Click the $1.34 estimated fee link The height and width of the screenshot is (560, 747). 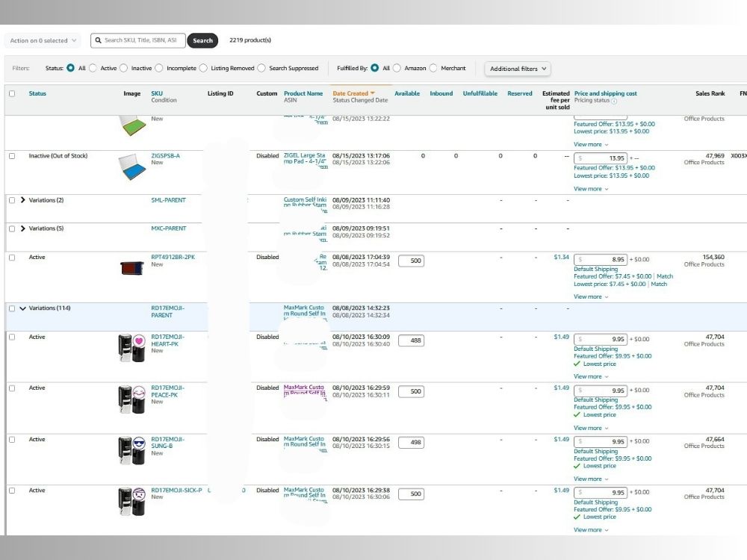(561, 257)
